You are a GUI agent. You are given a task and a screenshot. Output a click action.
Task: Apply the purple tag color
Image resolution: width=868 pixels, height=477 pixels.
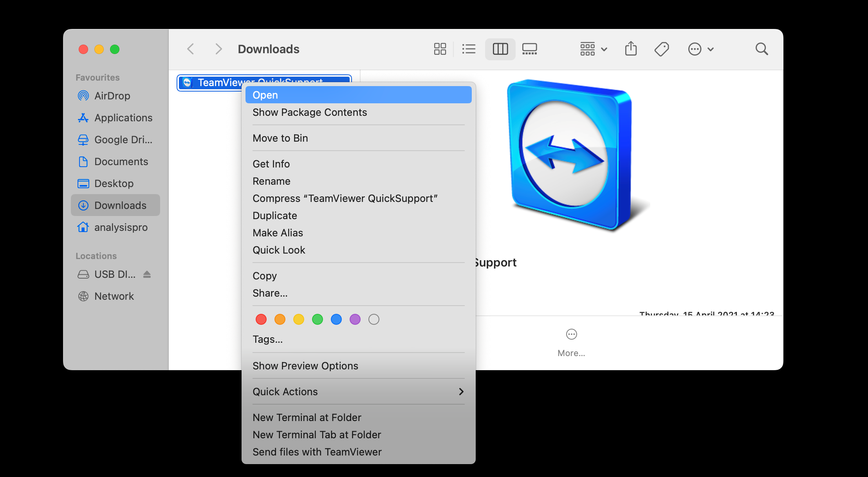click(x=355, y=319)
